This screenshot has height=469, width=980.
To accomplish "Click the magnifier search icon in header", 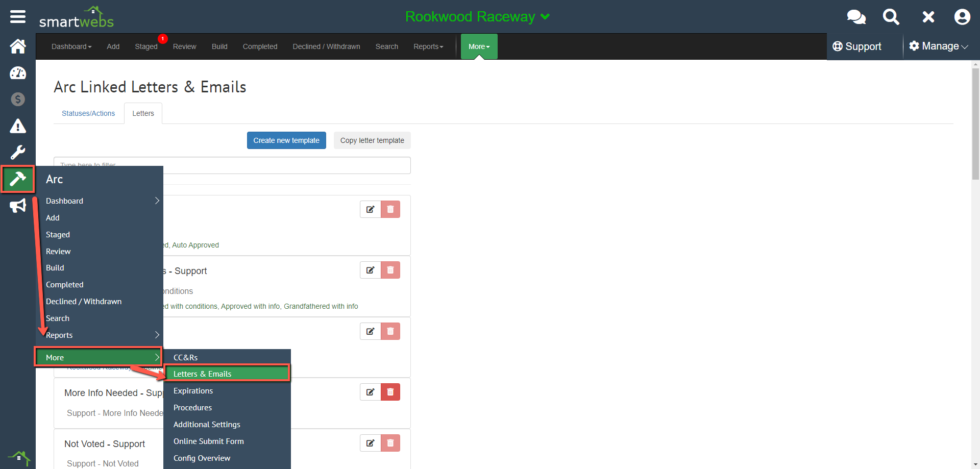I will pos(891,17).
